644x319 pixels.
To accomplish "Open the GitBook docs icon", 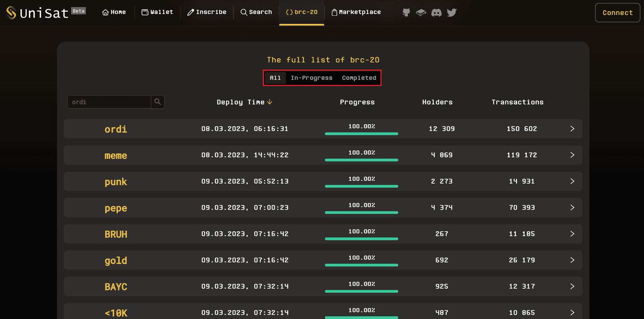I will [x=421, y=13].
